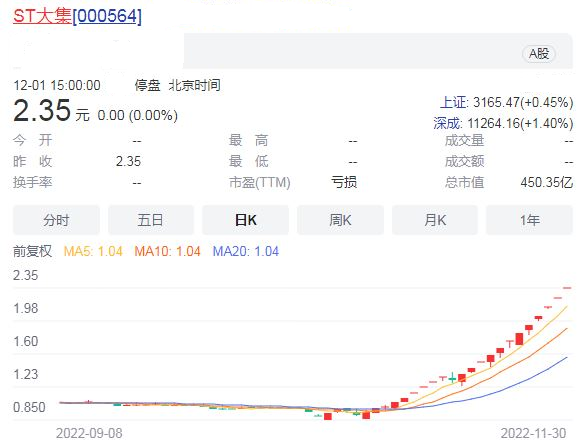Click the green cross candlestick in the uptrend
The width and height of the screenshot is (585, 444).
452,378
